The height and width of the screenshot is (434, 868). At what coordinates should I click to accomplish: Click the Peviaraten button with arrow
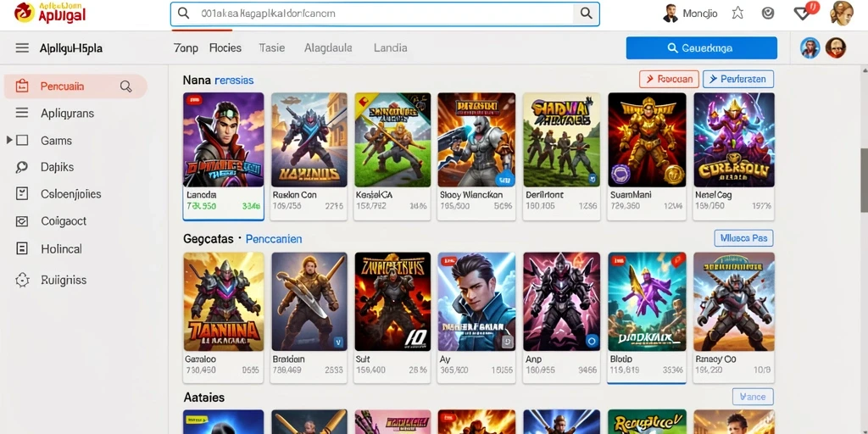pyautogui.click(x=738, y=79)
